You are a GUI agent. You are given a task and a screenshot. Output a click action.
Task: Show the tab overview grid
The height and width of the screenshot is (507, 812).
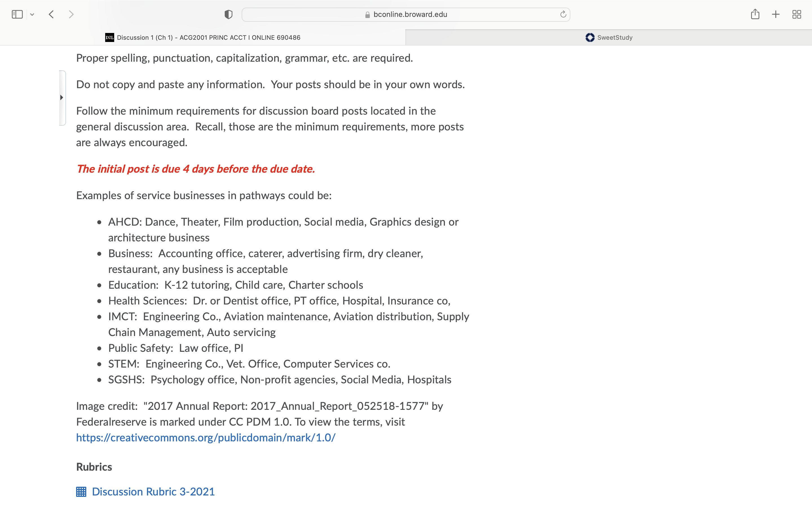coord(796,14)
